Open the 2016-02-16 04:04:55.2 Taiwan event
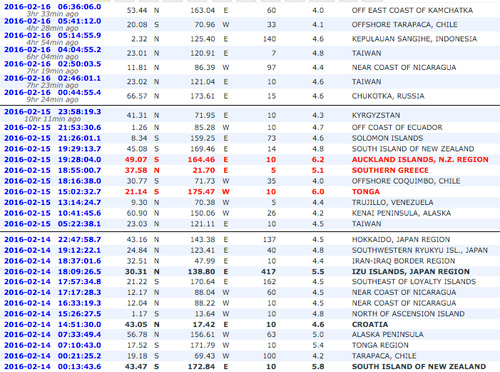 point(53,50)
